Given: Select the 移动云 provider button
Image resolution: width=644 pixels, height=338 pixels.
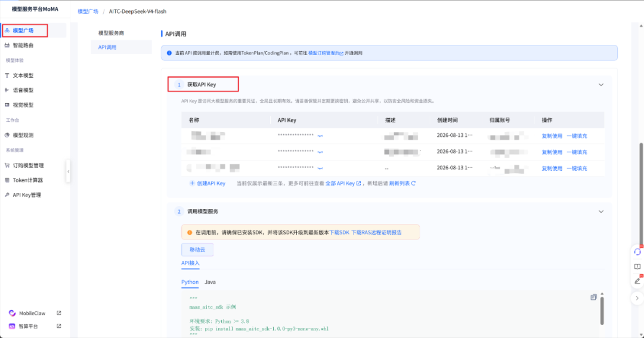Looking at the screenshot, I should (197, 250).
